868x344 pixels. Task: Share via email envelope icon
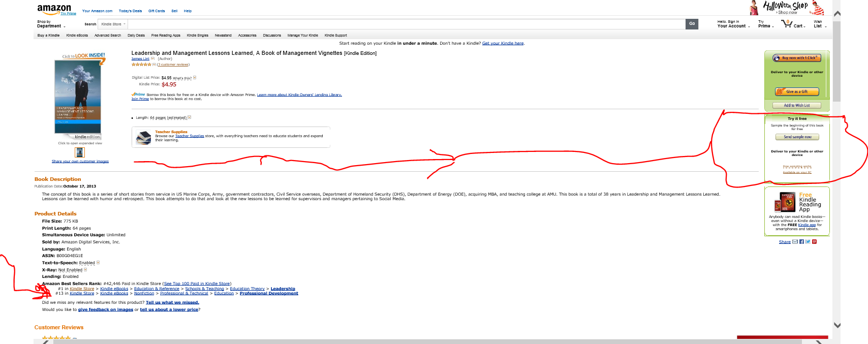pos(795,242)
